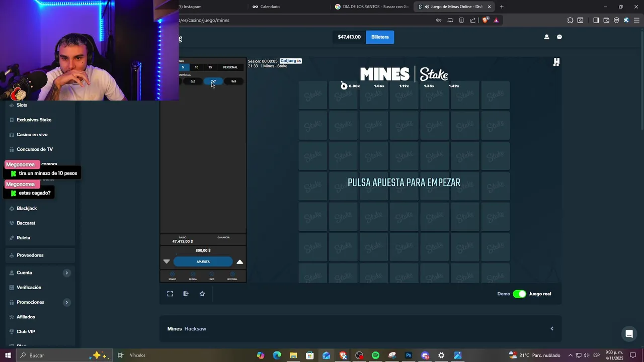Click the Windows Start button
The width and height of the screenshot is (644, 362).
click(x=8, y=355)
